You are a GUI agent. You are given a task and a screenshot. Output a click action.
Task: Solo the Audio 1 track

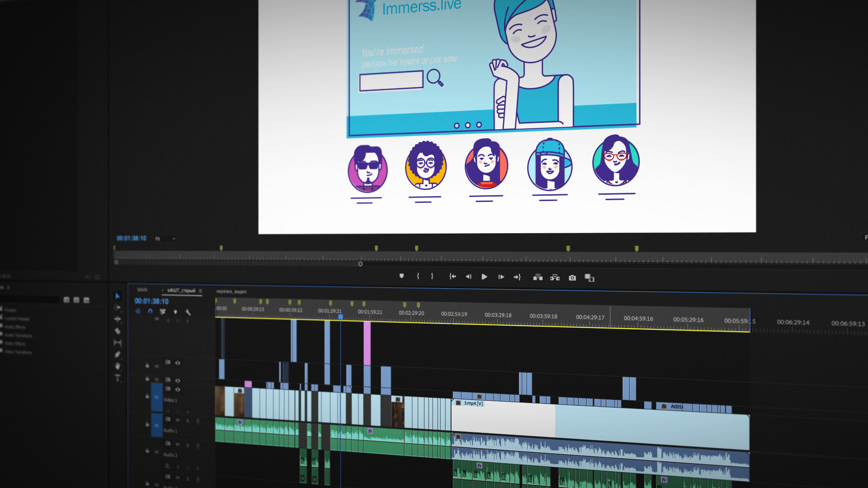188,421
